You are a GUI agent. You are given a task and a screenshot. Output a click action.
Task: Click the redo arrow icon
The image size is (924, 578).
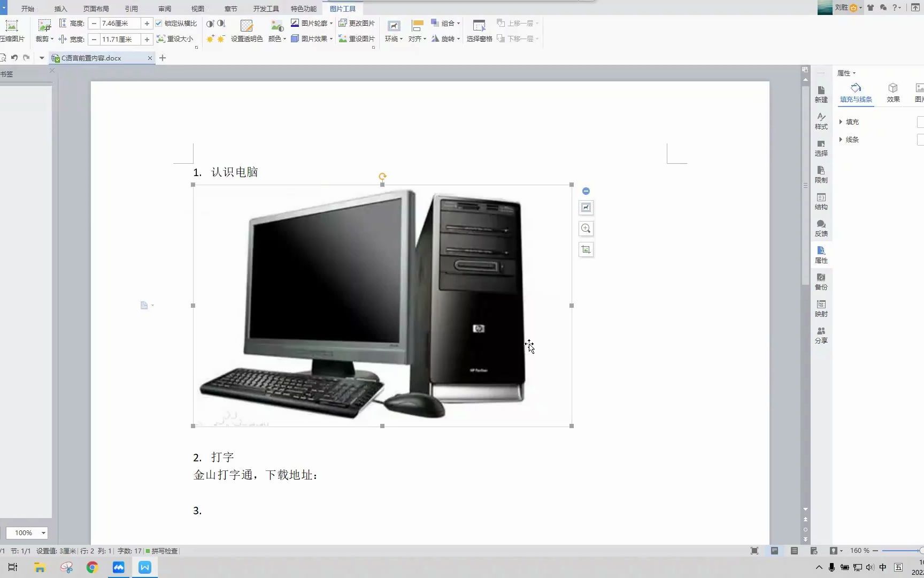point(26,58)
